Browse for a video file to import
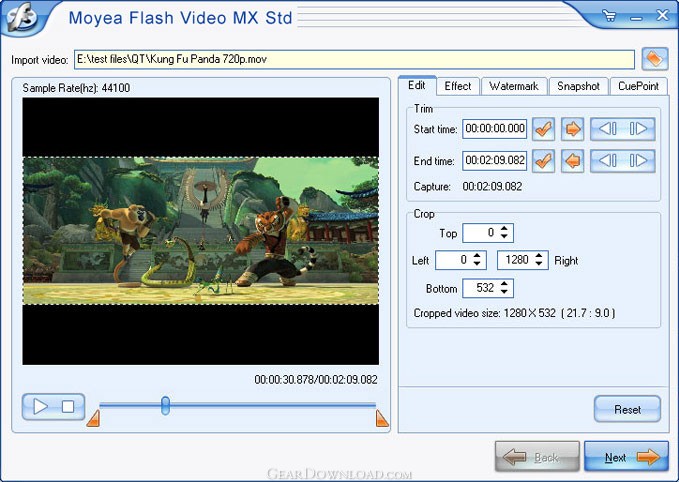 pyautogui.click(x=655, y=59)
